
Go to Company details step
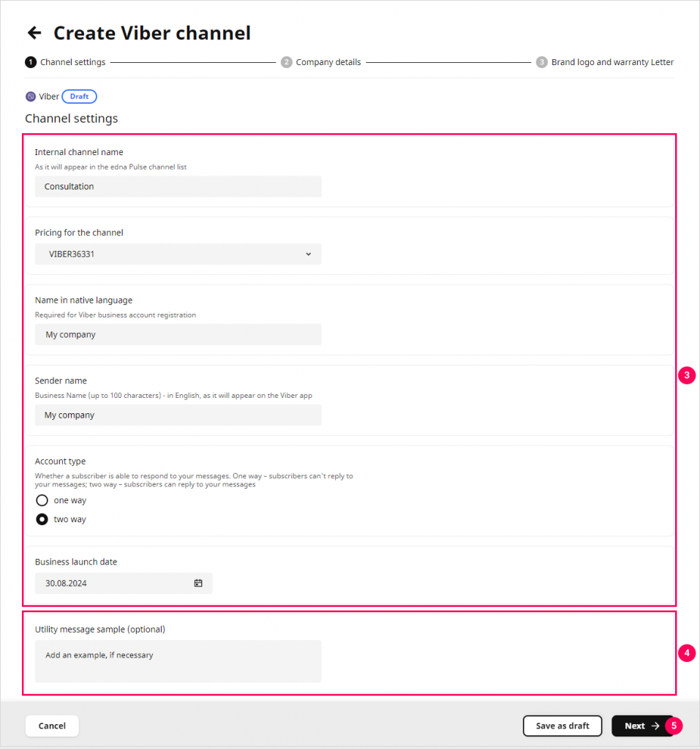coord(328,62)
